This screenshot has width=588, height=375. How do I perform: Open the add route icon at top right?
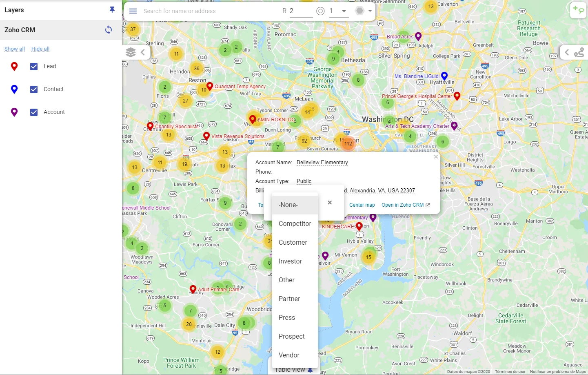pyautogui.click(x=579, y=9)
